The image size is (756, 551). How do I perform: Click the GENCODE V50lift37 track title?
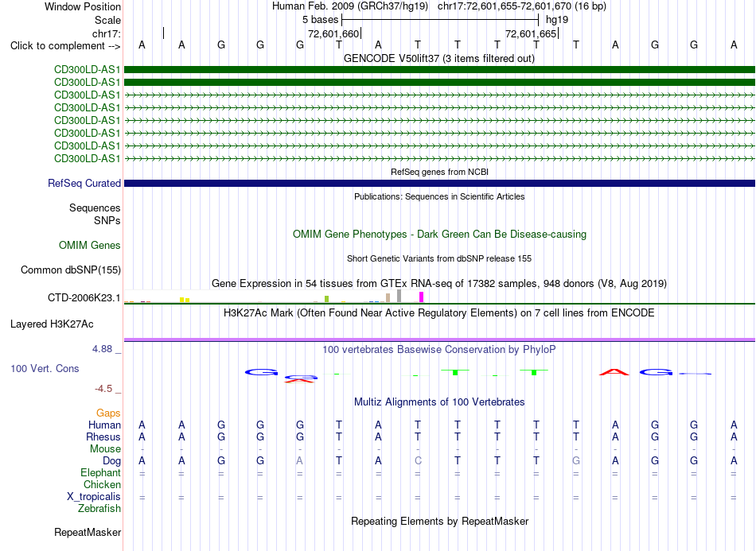coord(438,59)
